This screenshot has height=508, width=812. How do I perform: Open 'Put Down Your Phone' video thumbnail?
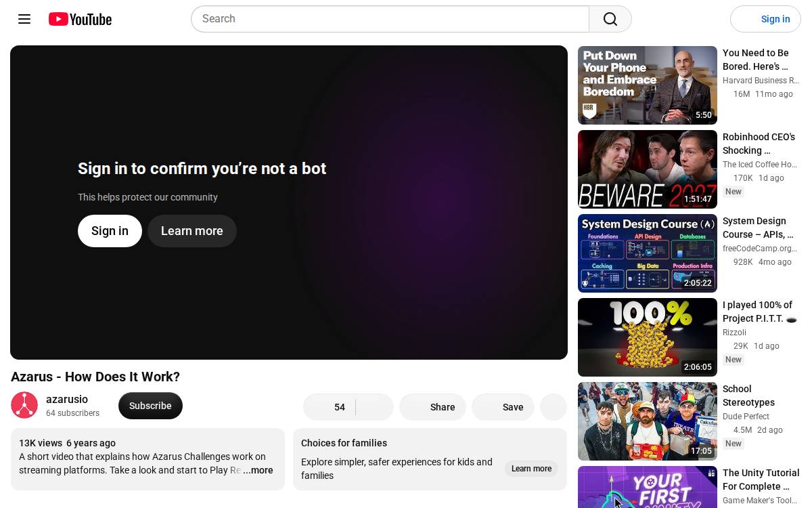pos(648,85)
